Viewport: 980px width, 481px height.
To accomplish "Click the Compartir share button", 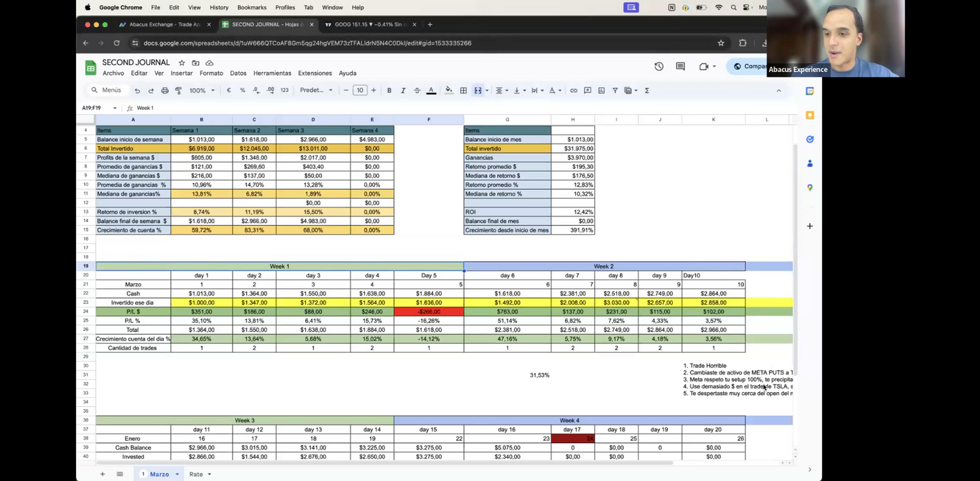I will pyautogui.click(x=749, y=66).
